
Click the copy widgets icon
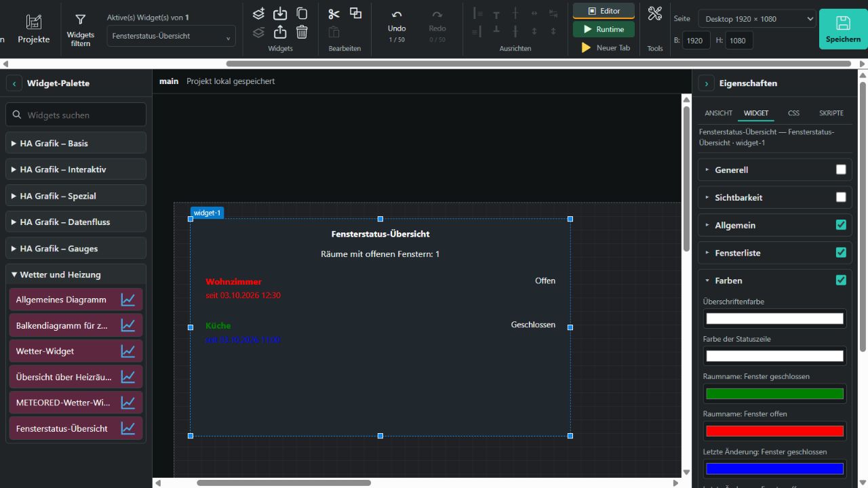click(302, 14)
